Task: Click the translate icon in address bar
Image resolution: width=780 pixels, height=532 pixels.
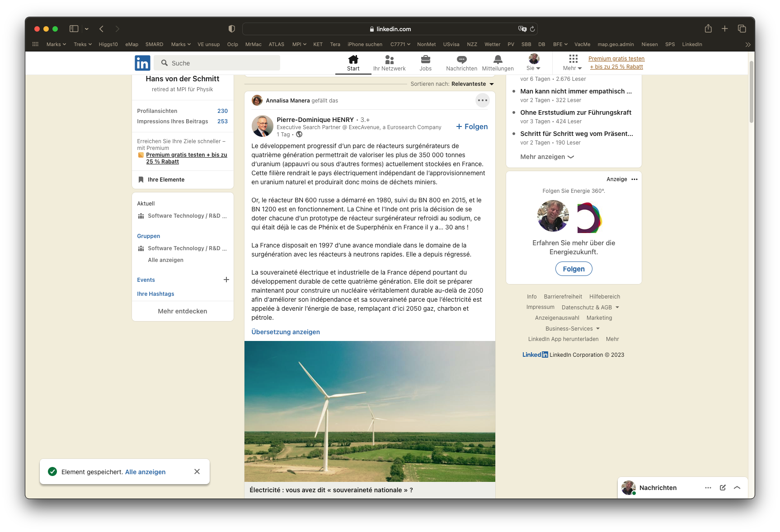Action: click(x=522, y=29)
